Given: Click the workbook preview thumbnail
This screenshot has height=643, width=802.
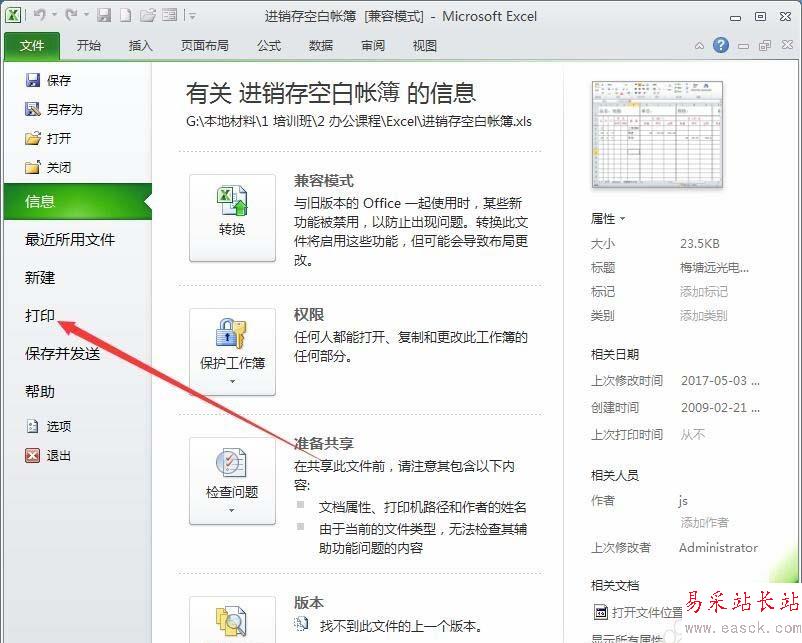Looking at the screenshot, I should point(657,134).
